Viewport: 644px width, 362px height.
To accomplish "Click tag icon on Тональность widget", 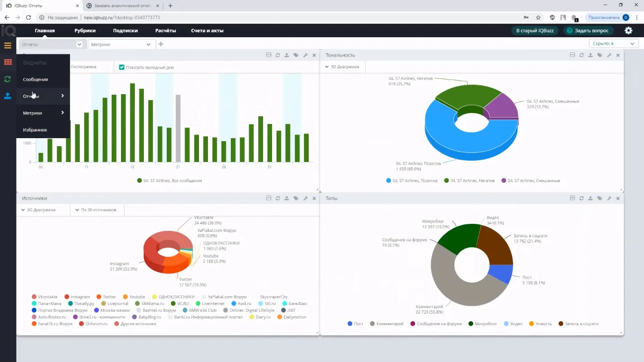I will [600, 55].
